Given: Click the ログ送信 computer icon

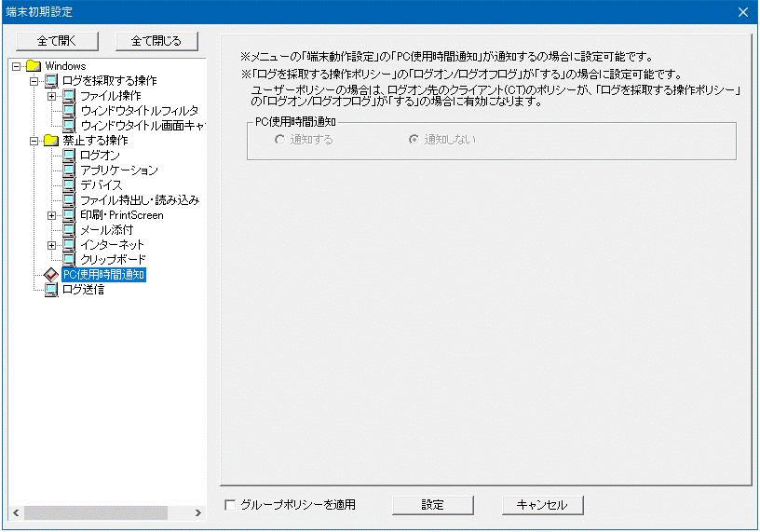Looking at the screenshot, I should point(51,290).
